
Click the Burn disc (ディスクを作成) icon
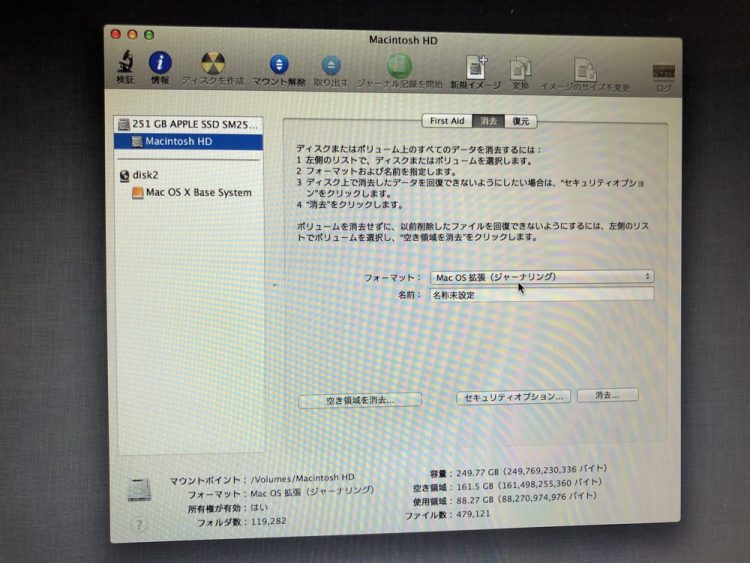[213, 63]
